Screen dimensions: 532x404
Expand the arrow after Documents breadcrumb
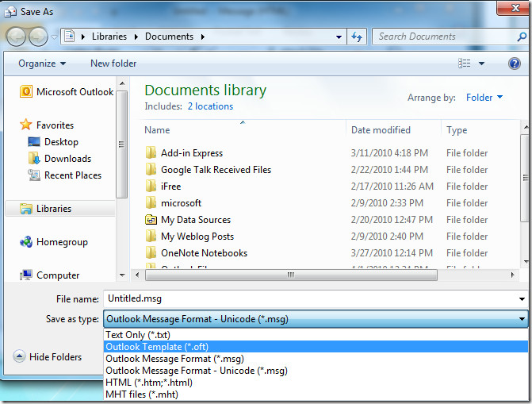pos(202,37)
